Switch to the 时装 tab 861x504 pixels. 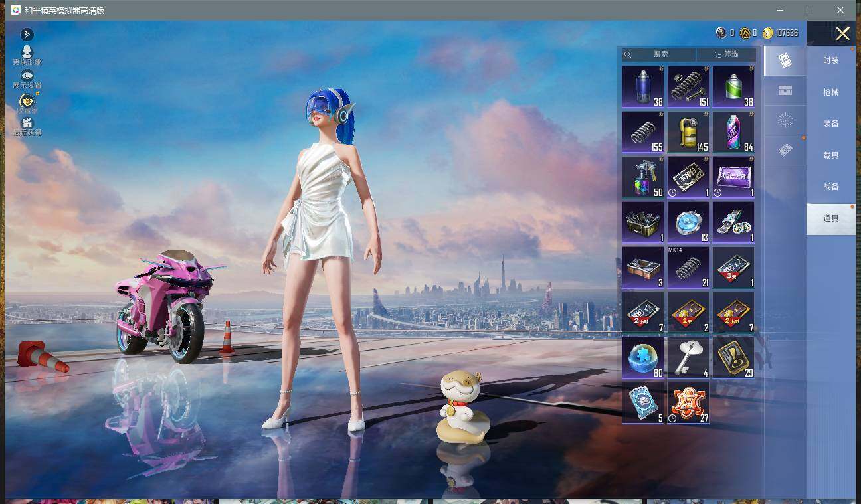point(830,60)
